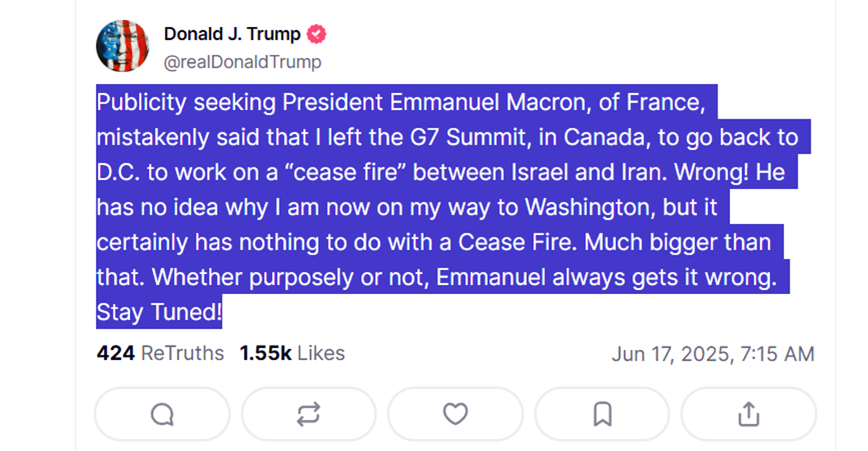View the 1.55k Likes list

pos(292,353)
